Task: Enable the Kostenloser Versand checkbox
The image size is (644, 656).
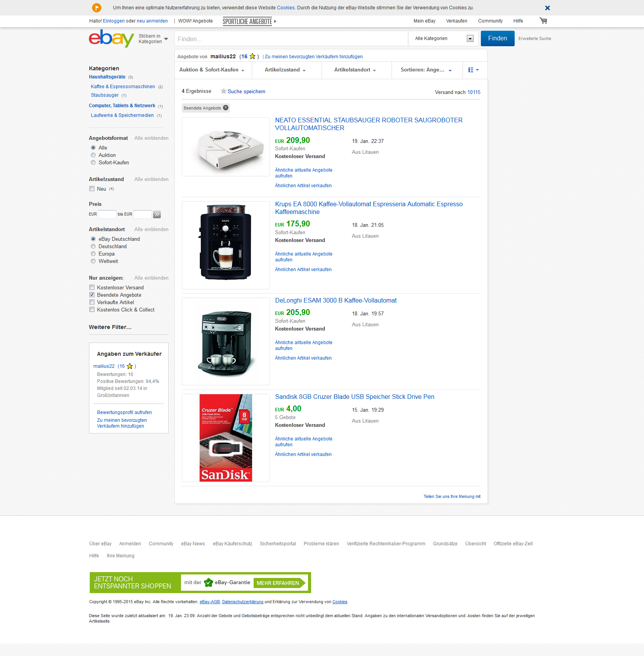Action: click(x=92, y=287)
